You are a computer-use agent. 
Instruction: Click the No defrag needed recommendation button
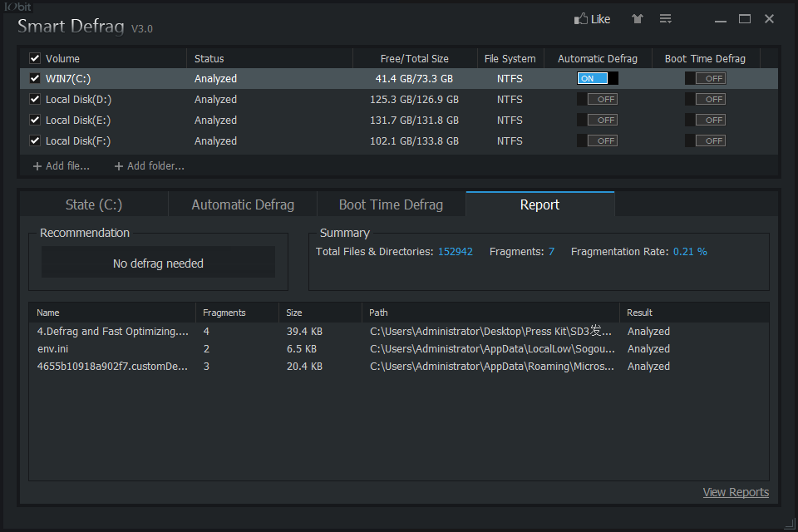click(x=158, y=263)
